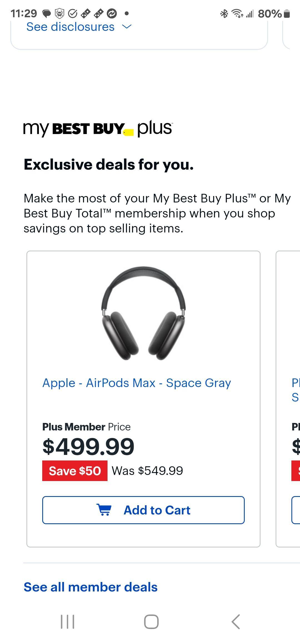
Task: Tap the sync arrows notification icon
Action: coord(112,13)
